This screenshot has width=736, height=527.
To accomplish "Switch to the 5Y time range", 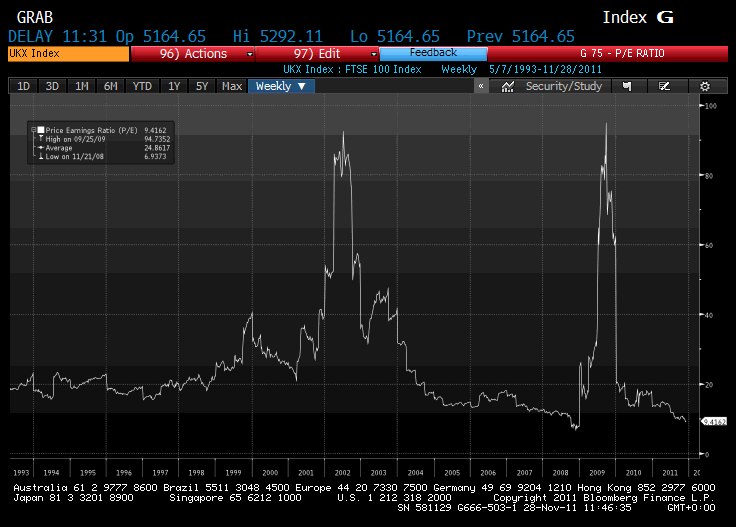I will [202, 86].
